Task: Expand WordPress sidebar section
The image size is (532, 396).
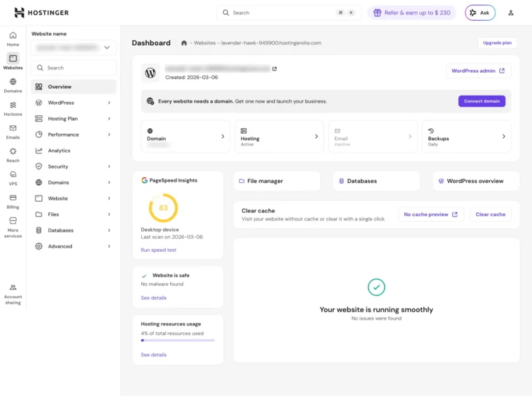Action: (73, 103)
